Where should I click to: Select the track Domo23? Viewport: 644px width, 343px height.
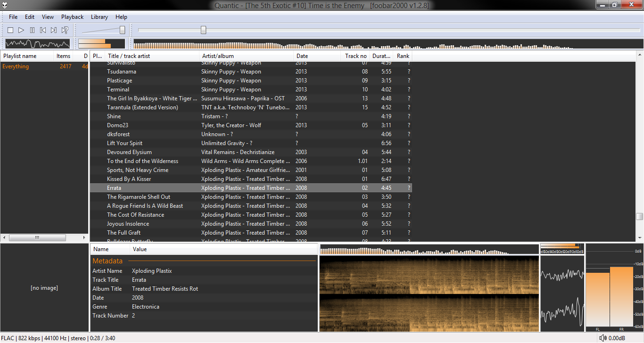[251, 125]
